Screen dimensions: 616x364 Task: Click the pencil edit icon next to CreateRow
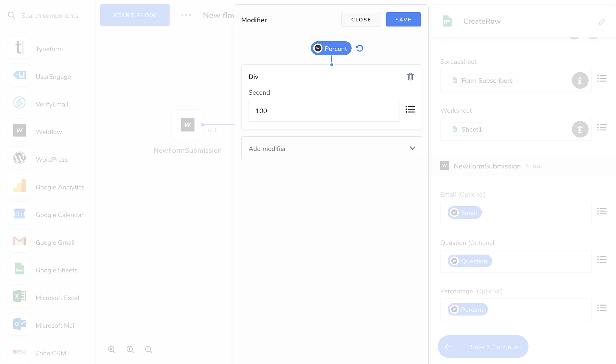[602, 22]
